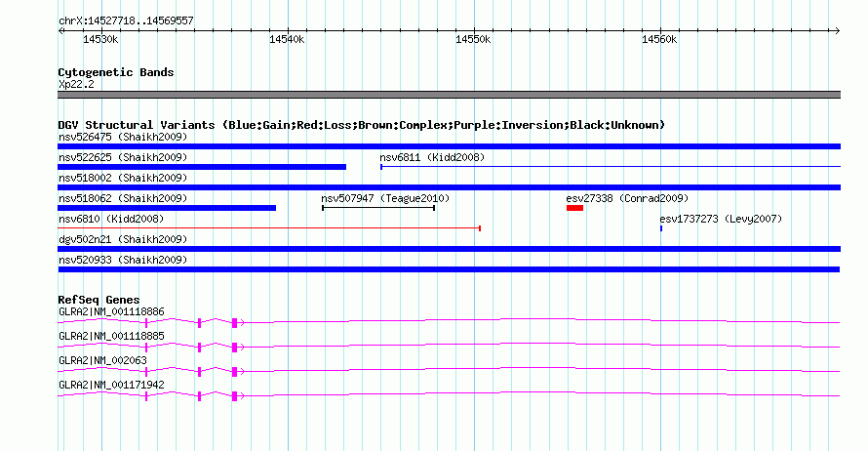Click the nsv520933 (Shaikh2009) blue bar
The image size is (868, 451).
(449, 269)
